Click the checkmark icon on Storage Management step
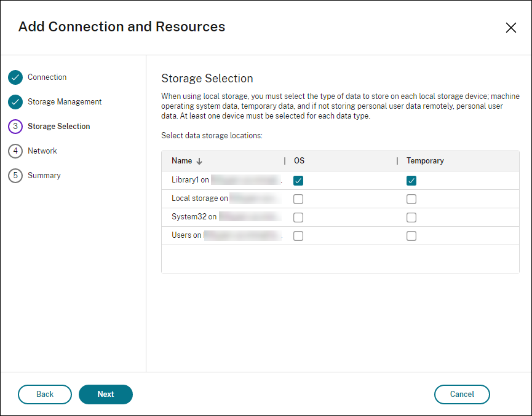 coord(16,102)
